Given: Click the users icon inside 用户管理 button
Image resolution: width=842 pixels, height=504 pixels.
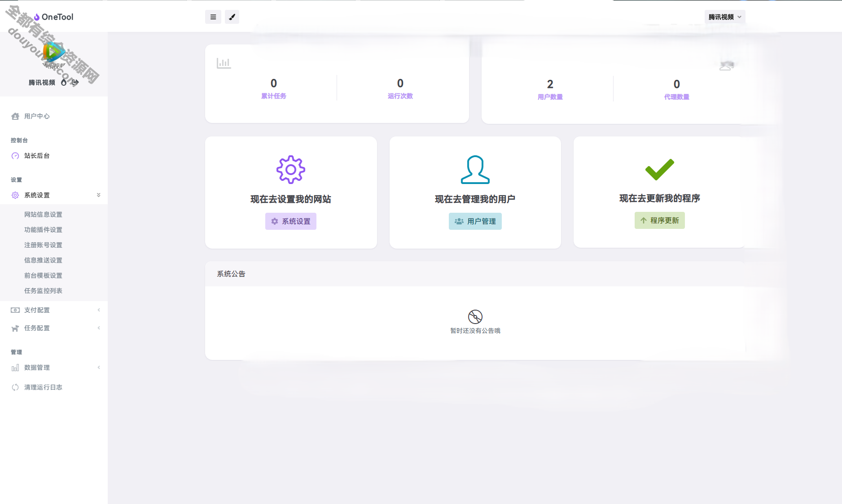Looking at the screenshot, I should (459, 221).
